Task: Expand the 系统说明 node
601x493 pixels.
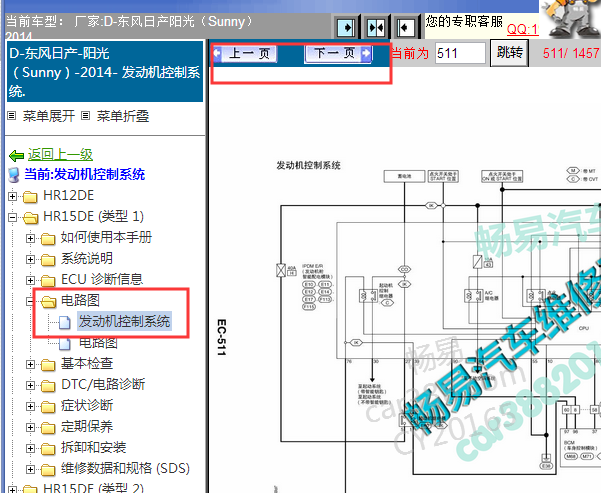Action: point(30,260)
